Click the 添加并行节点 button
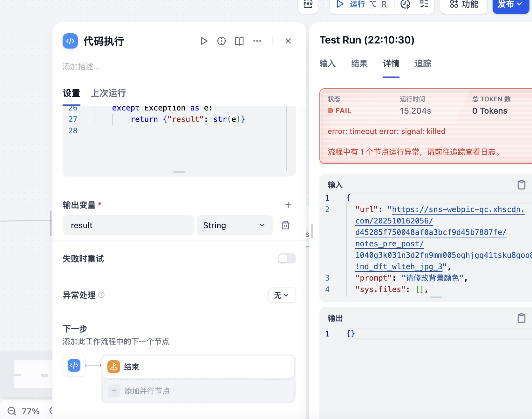 click(198, 391)
